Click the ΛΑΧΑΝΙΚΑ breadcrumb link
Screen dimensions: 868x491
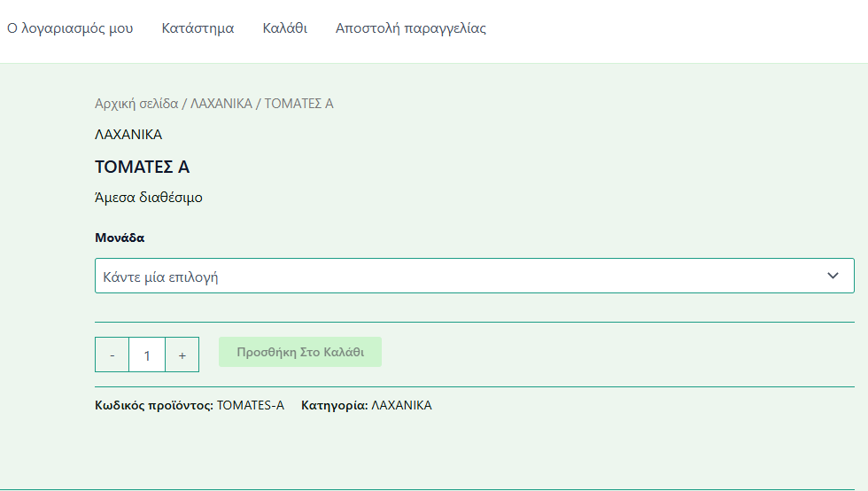[221, 104]
